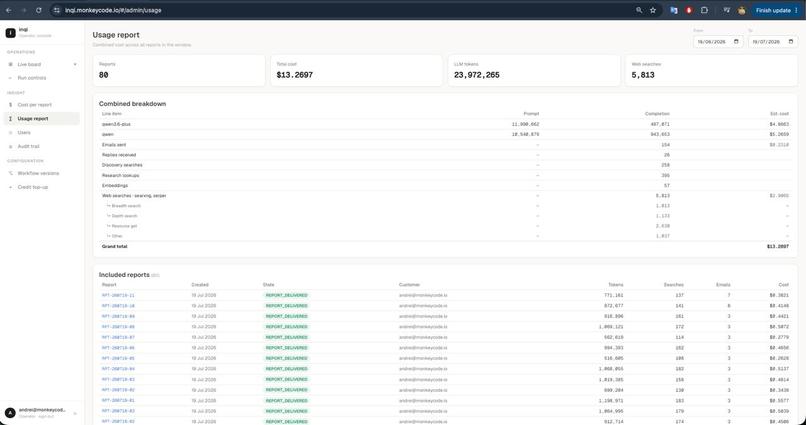
Task: Click the Cost per report dollar icon
Action: coord(11,105)
